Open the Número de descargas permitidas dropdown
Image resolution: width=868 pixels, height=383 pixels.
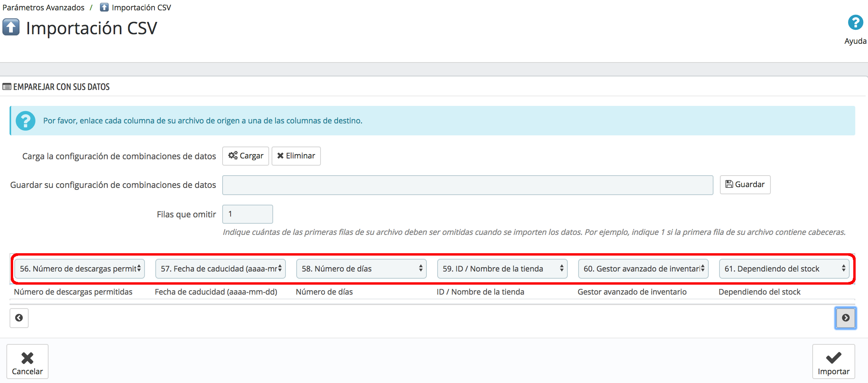click(80, 269)
